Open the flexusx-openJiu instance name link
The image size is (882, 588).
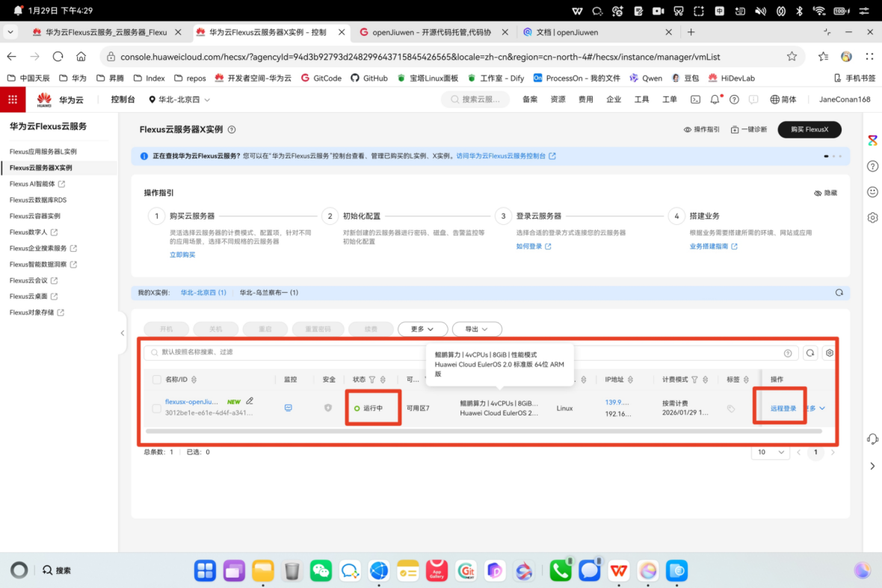pos(191,401)
